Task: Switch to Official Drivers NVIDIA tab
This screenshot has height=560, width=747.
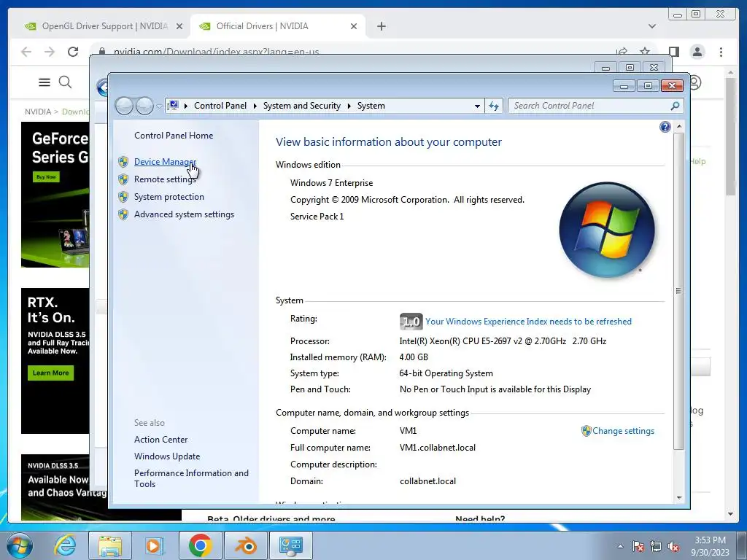Action: click(278, 26)
